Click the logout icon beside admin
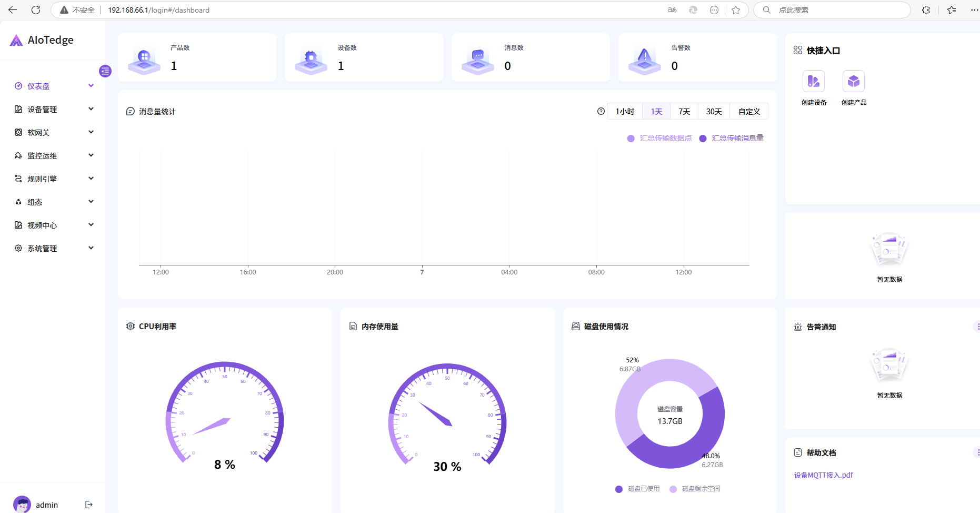Viewport: 980px width, 513px height. click(89, 505)
